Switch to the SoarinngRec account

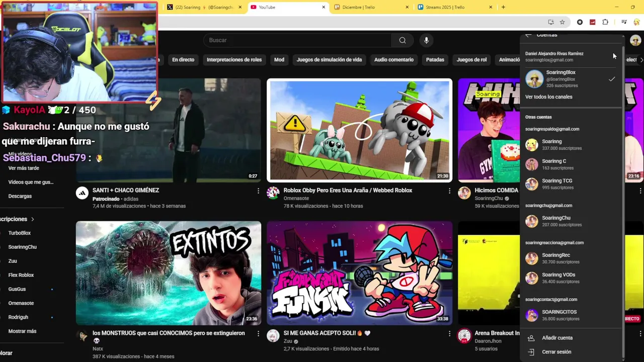pyautogui.click(x=571, y=258)
